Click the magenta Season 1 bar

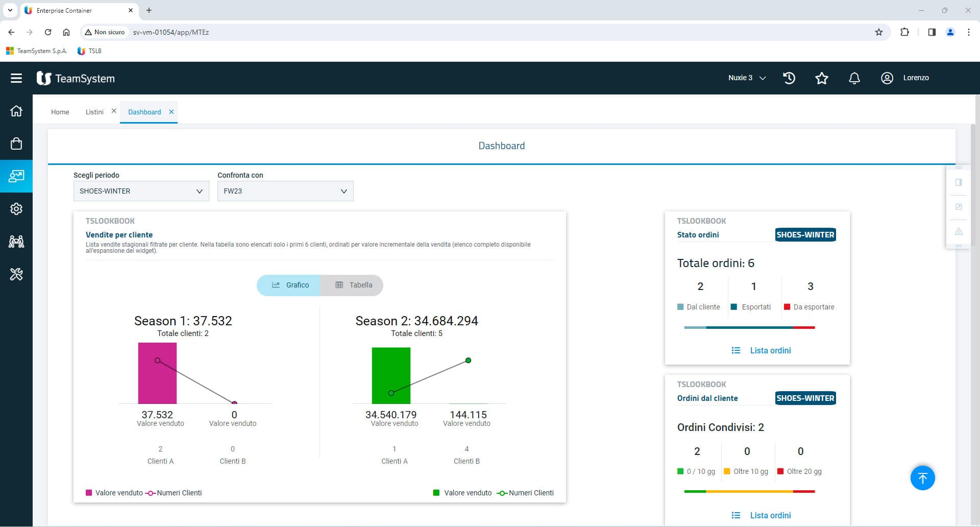[x=157, y=373]
